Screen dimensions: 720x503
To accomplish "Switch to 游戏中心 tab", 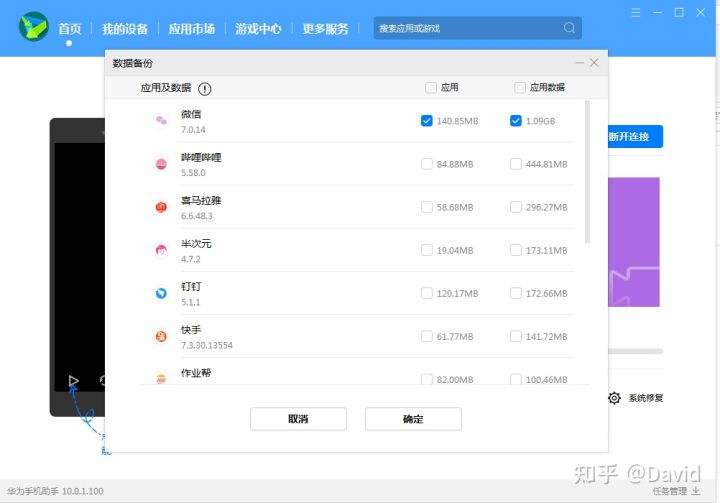I will [x=258, y=29].
